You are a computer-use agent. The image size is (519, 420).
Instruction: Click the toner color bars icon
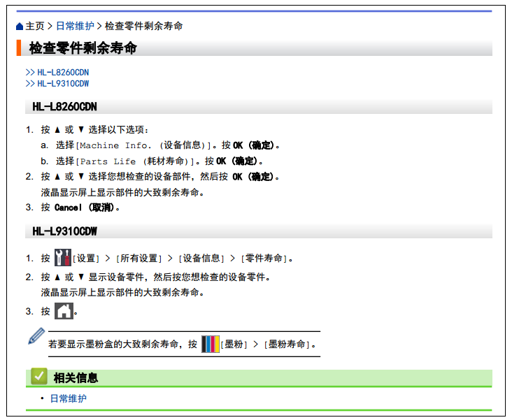point(211,345)
